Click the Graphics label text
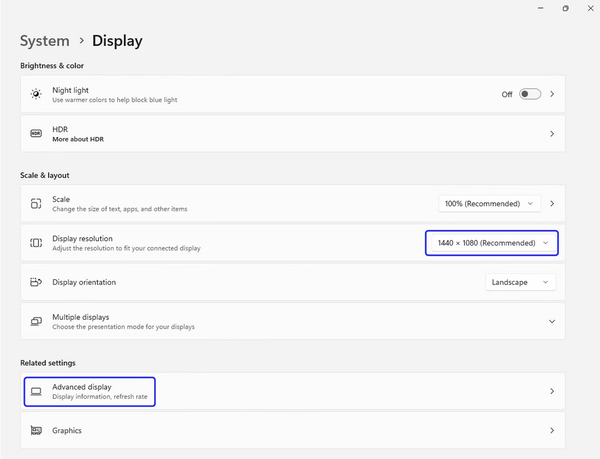The image size is (600, 459). click(67, 431)
